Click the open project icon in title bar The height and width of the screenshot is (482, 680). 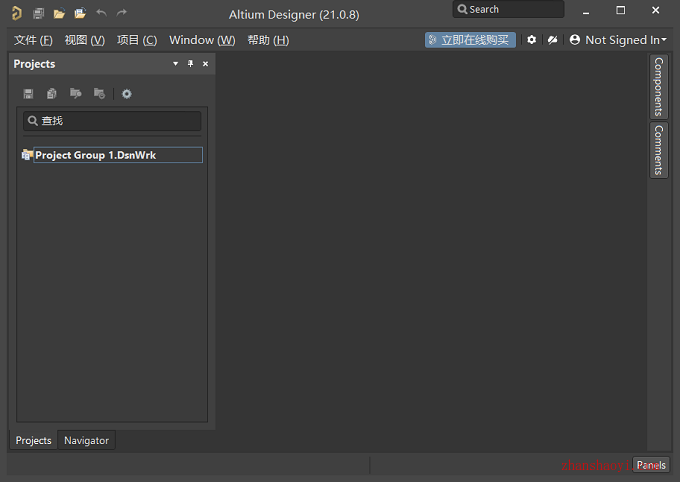(x=80, y=13)
